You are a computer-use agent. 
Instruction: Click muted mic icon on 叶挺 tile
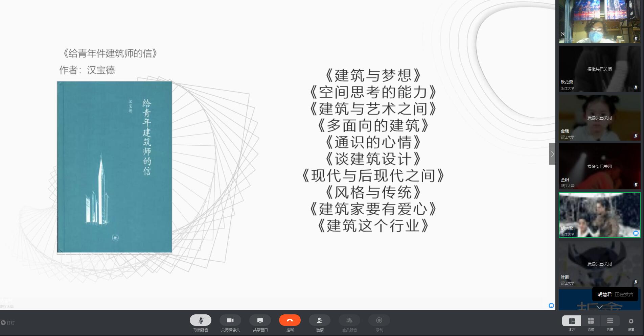tap(636, 282)
